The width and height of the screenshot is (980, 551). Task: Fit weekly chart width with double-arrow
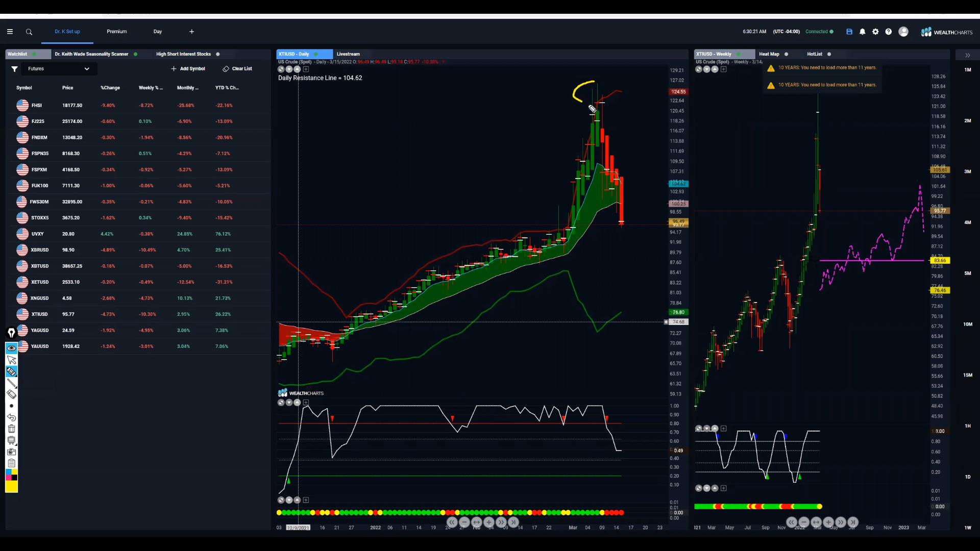click(x=816, y=522)
